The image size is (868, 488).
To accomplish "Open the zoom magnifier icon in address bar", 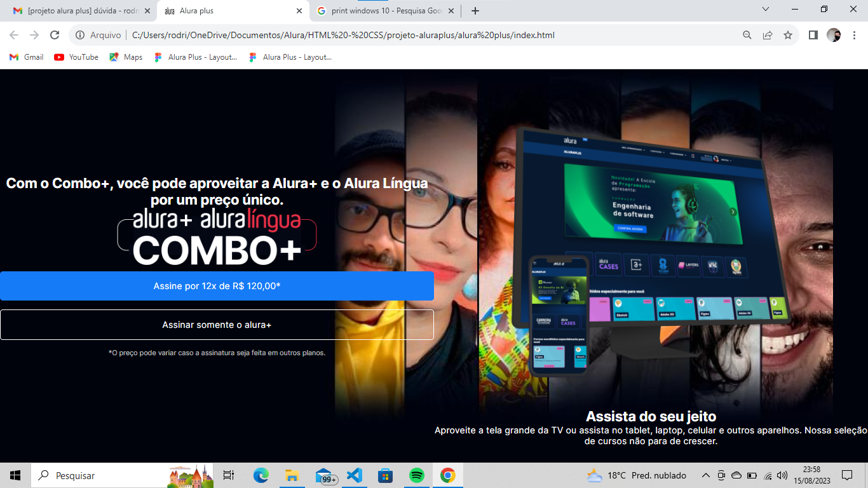I will click(747, 35).
